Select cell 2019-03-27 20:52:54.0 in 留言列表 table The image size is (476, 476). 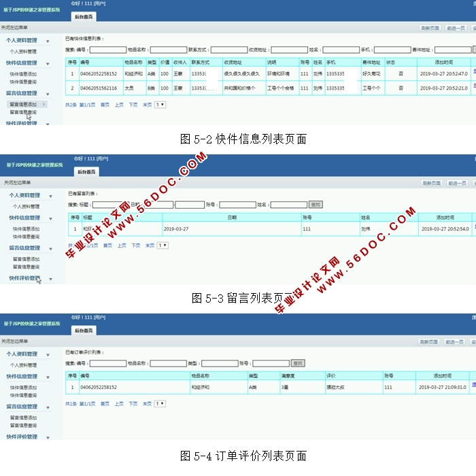(445, 229)
